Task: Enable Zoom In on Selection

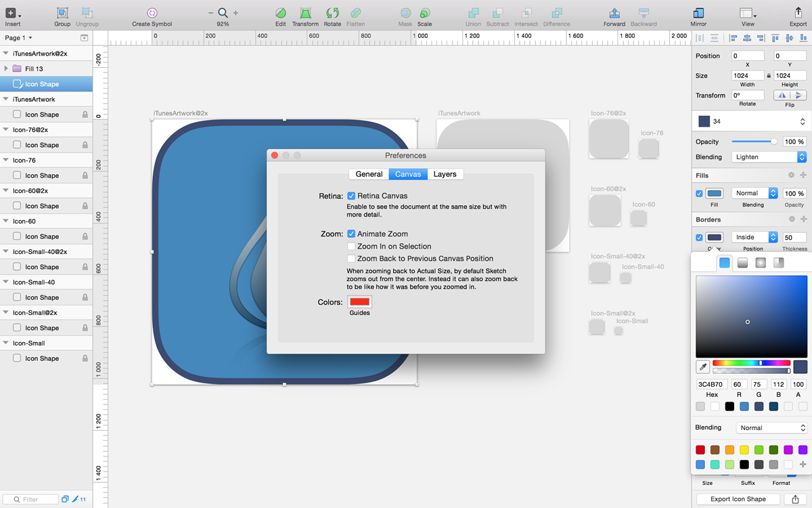Action: (351, 247)
